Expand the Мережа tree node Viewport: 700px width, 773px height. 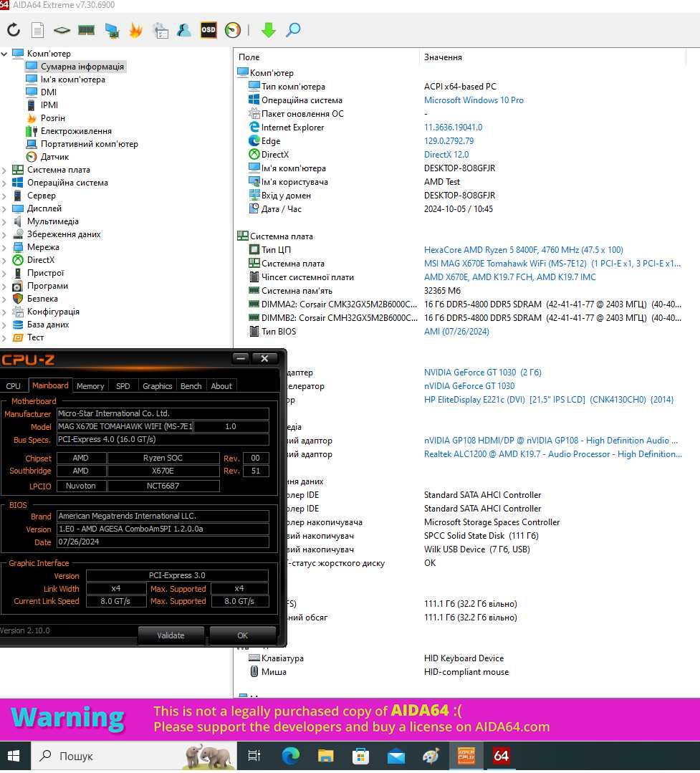pos(4,247)
